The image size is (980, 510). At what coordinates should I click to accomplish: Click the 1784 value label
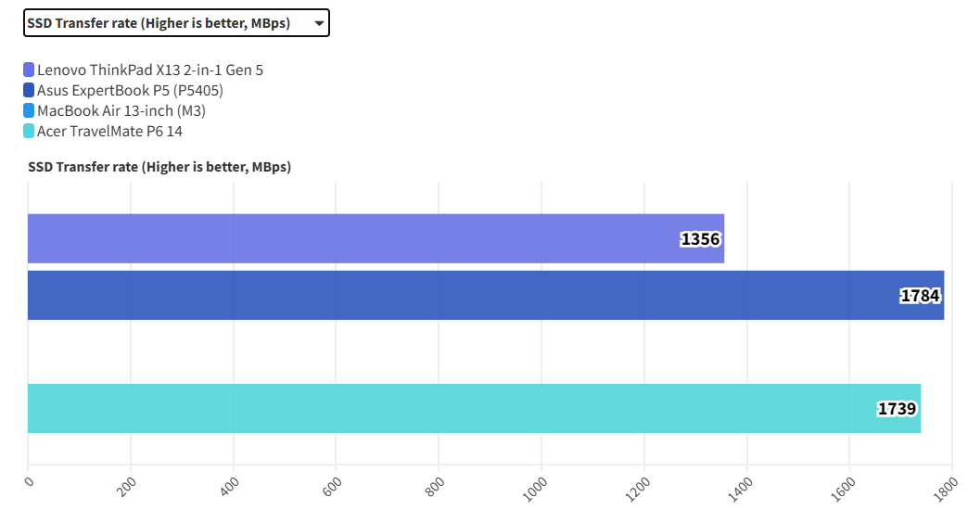(x=920, y=296)
